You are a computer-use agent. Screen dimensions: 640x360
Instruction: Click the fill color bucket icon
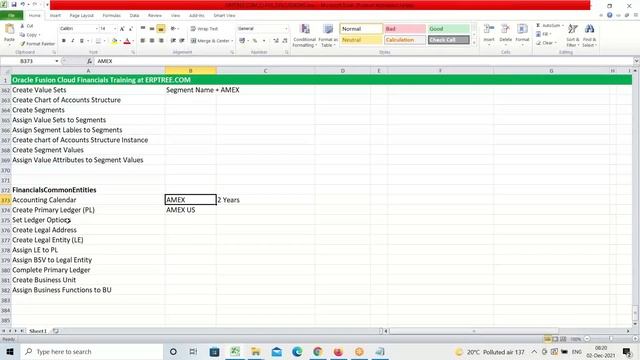tap(114, 41)
